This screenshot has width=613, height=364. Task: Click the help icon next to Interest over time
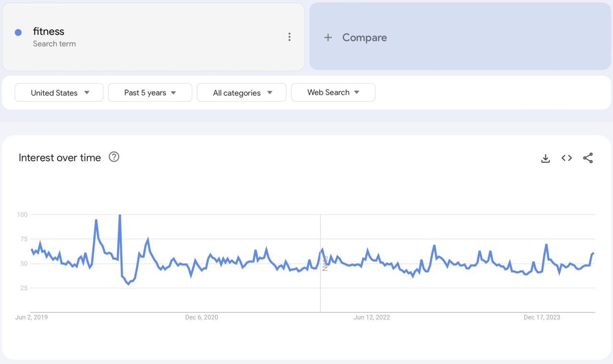114,157
